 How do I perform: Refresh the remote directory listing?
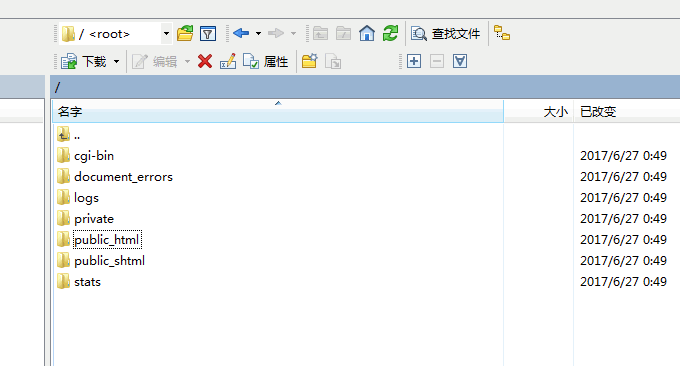[x=390, y=33]
